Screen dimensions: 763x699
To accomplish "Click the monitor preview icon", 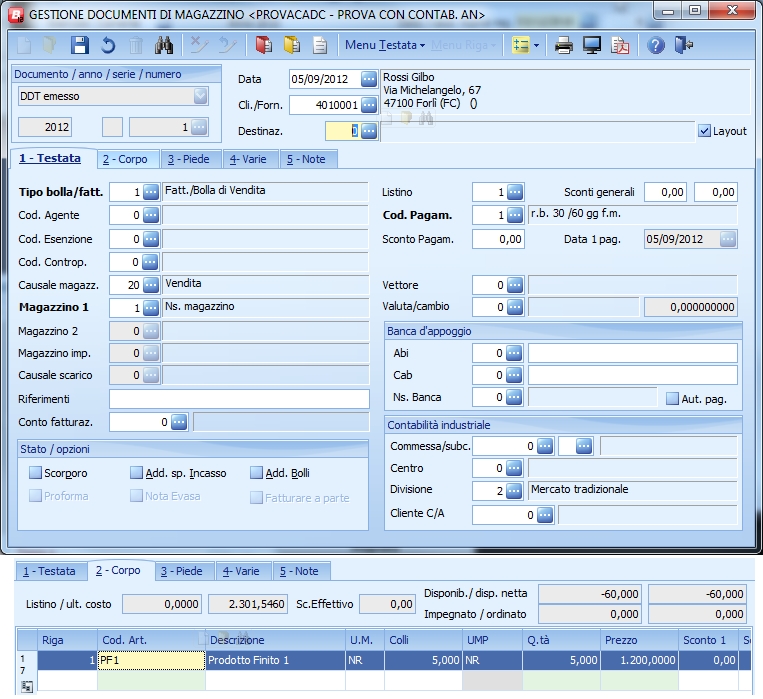I will point(592,45).
